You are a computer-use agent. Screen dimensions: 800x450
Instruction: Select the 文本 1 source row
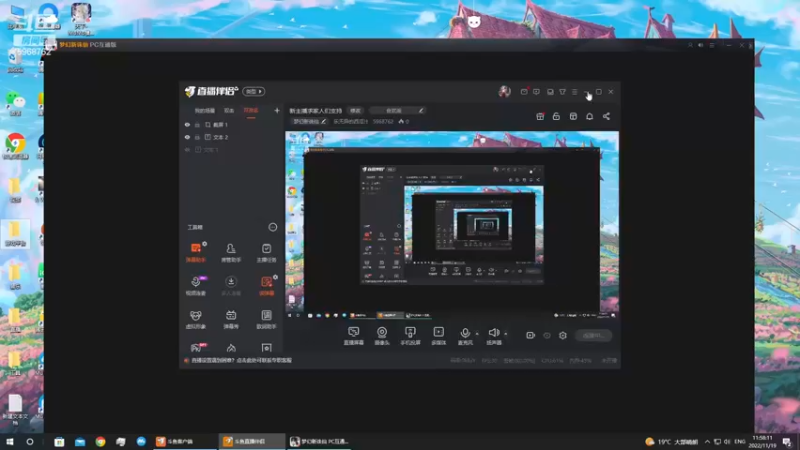point(232,150)
